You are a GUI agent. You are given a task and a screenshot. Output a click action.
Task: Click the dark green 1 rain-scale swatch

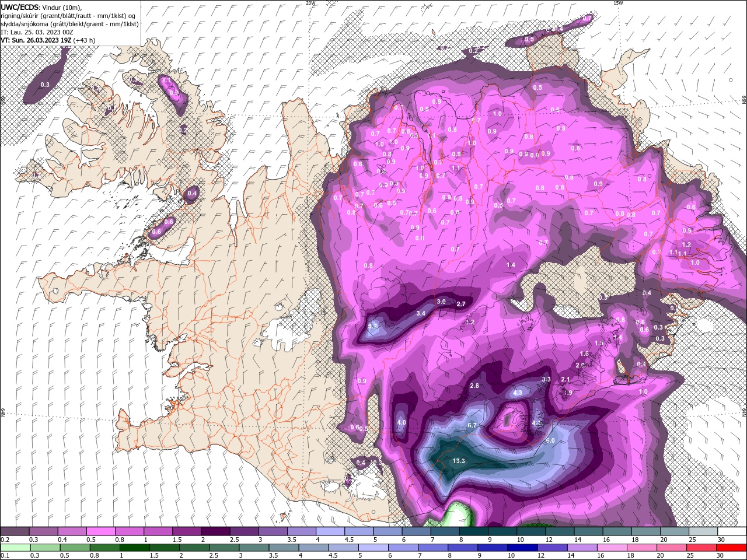coord(134,548)
